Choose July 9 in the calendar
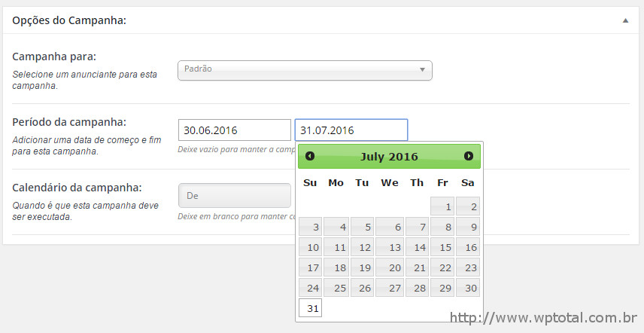This screenshot has height=333, width=644. [x=468, y=227]
